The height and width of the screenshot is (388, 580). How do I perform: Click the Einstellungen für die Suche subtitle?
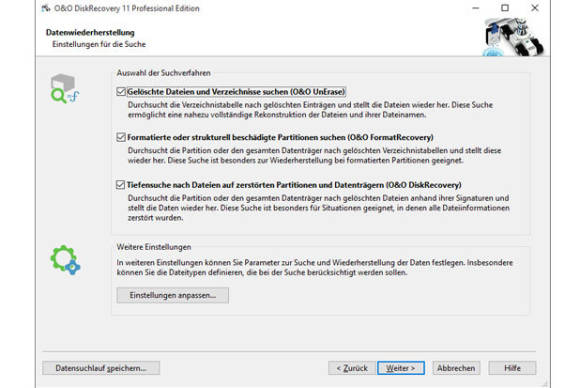[x=99, y=44]
